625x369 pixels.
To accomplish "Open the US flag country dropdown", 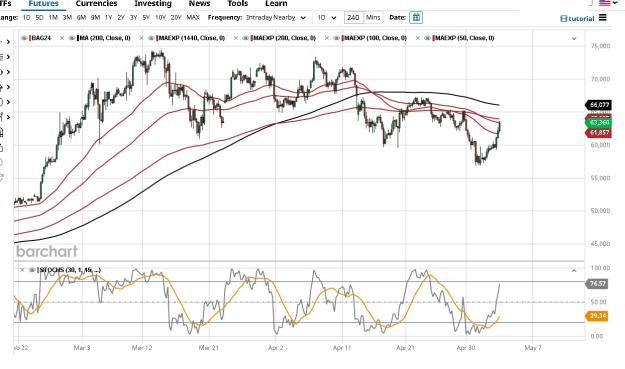I will (x=607, y=3).
